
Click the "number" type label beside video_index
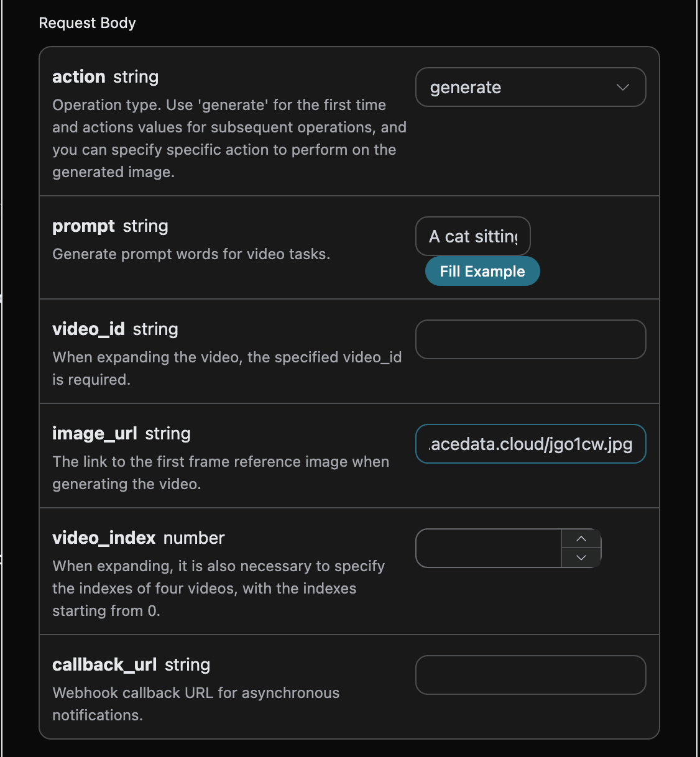194,538
